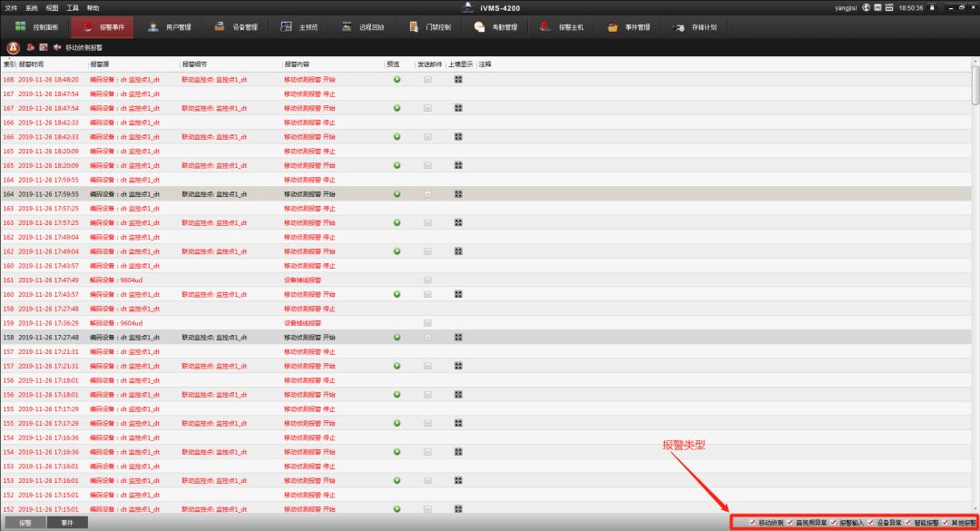Screen dimensions: 980x531
Task: Click the red alarm warning icon in toolbar
Action: [x=14, y=47]
